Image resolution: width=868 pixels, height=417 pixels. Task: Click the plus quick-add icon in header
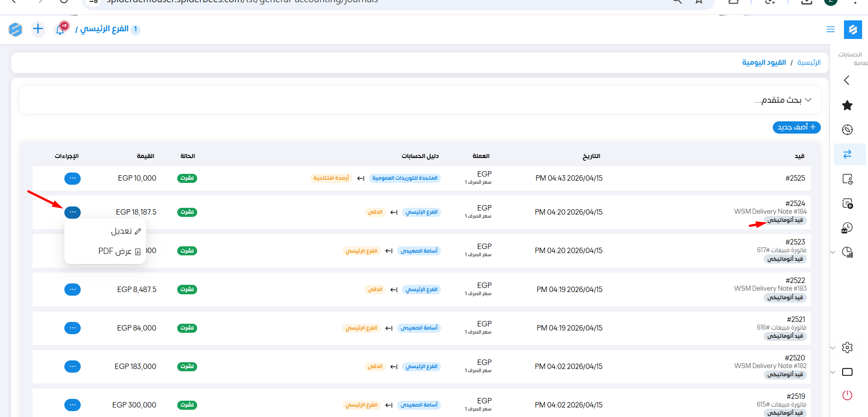[38, 29]
